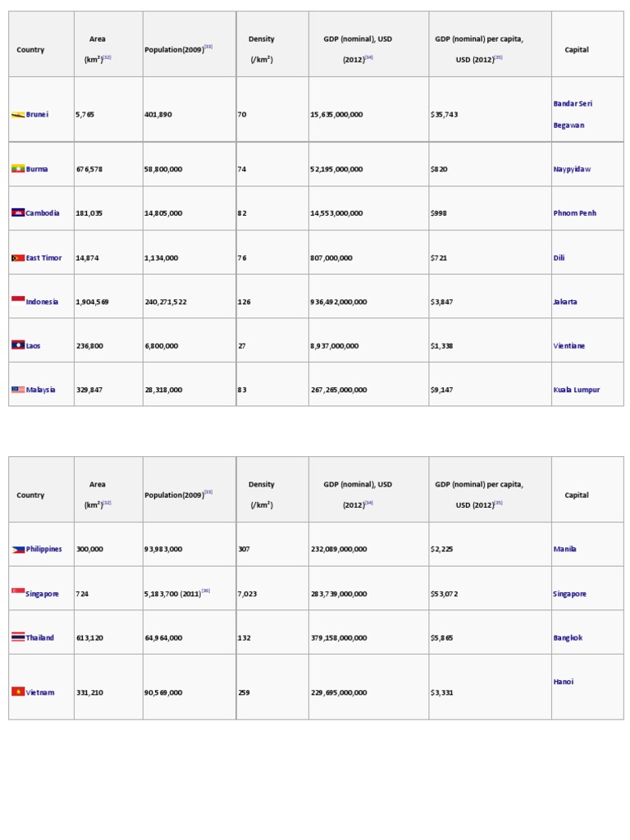Screen dimensions: 630x840
Task: Click the Philippines flag icon
Action: 18,550
